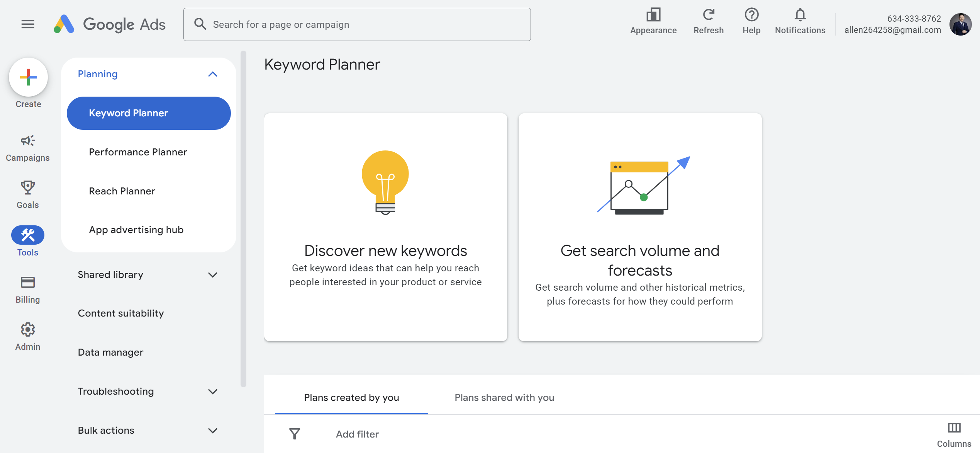The image size is (980, 453).
Task: Click the search magnifier icon
Action: pos(200,24)
